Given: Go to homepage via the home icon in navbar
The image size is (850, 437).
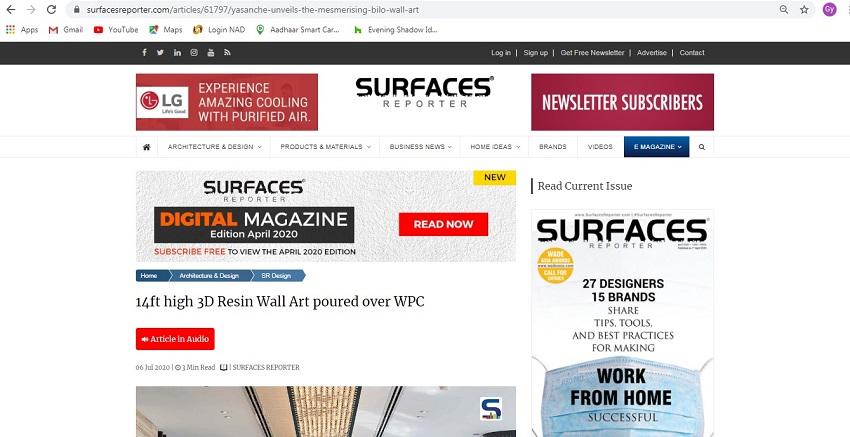Looking at the screenshot, I should pos(146,147).
